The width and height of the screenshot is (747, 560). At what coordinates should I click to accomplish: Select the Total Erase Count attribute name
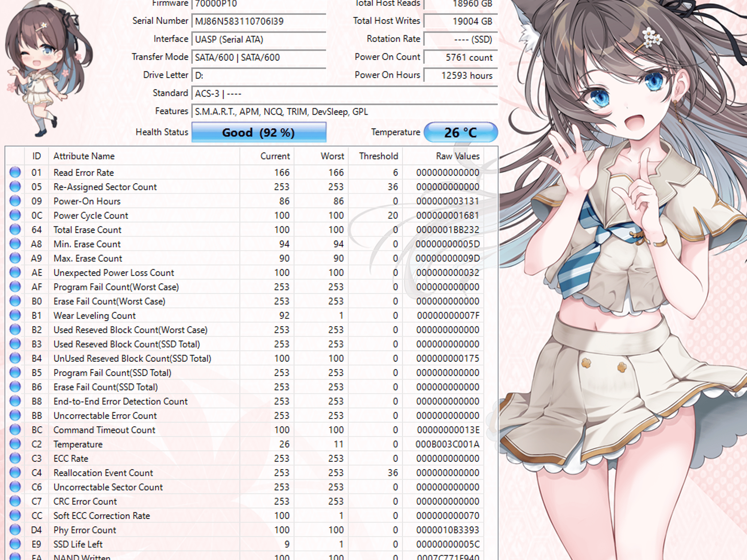pos(87,230)
